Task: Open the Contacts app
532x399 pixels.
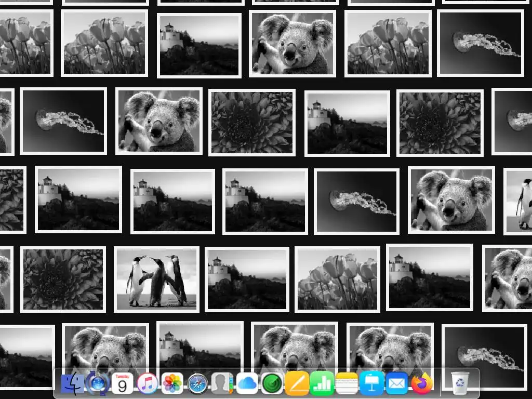Action: click(222, 383)
